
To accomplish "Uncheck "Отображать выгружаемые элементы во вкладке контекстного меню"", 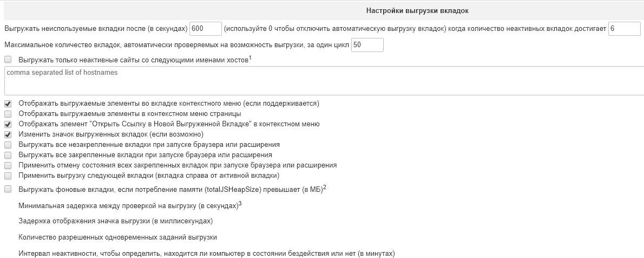I will point(8,103).
